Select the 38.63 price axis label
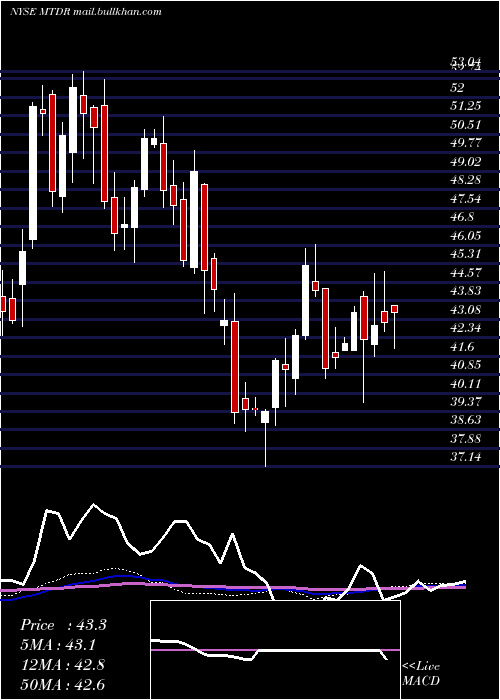Viewport: 500px width, 700px height. (466, 420)
